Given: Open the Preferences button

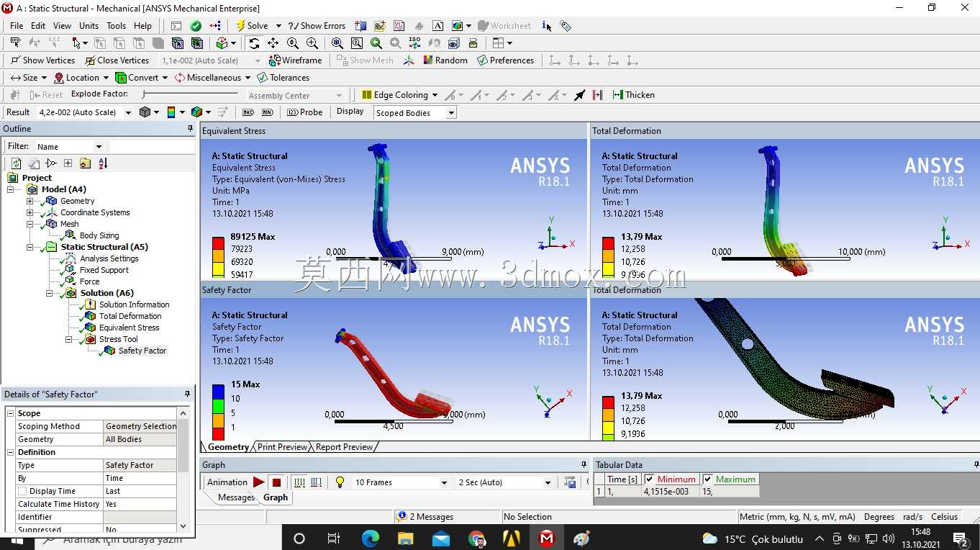Looking at the screenshot, I should point(505,60).
